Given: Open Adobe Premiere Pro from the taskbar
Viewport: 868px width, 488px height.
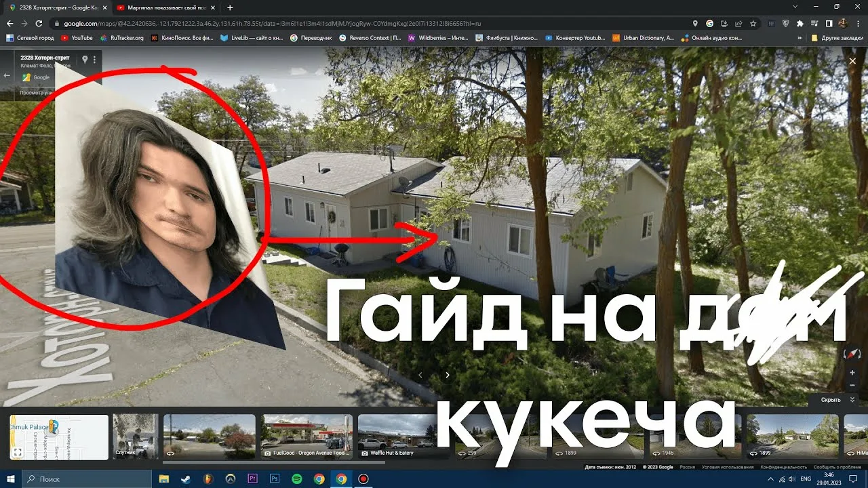Looking at the screenshot, I should tap(252, 479).
